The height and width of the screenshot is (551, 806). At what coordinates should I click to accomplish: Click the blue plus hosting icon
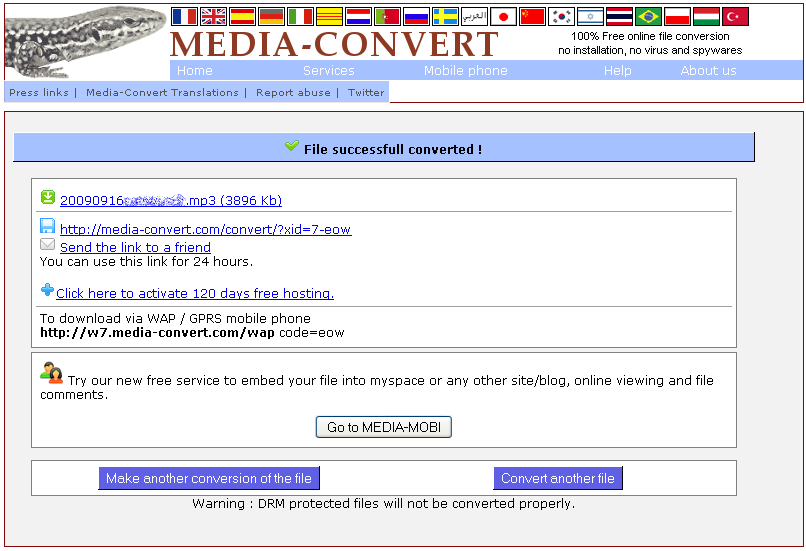[x=47, y=290]
